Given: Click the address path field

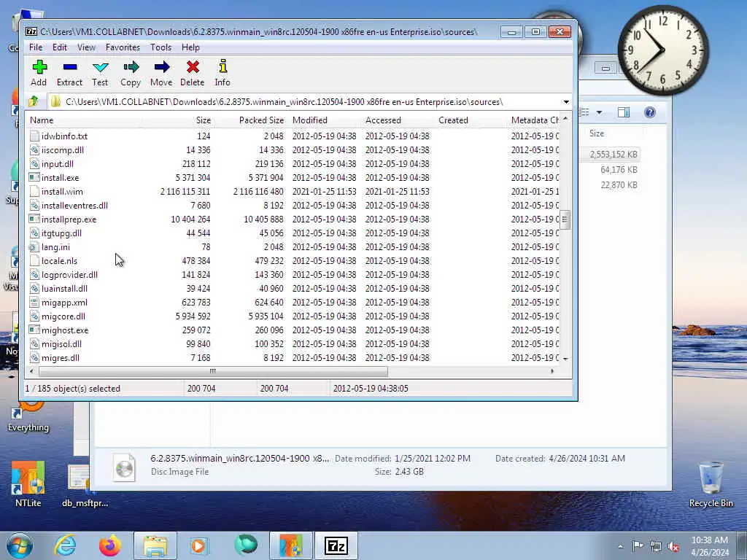Looking at the screenshot, I should 305,102.
